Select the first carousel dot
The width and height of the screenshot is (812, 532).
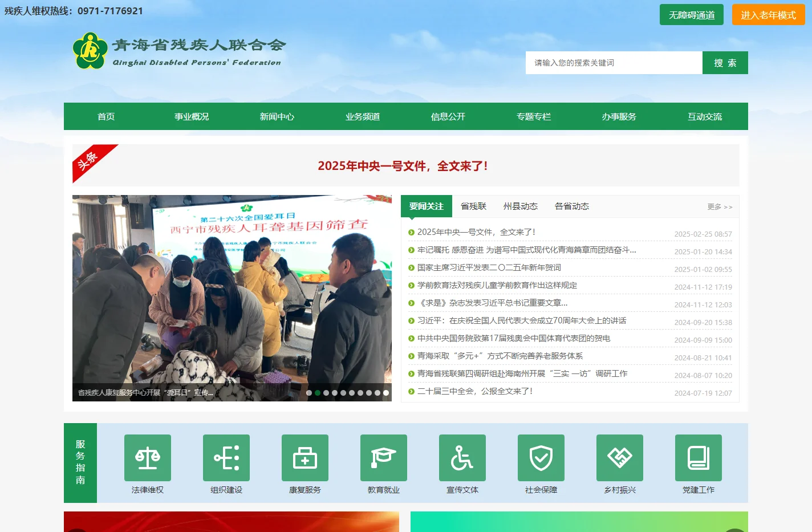click(309, 393)
